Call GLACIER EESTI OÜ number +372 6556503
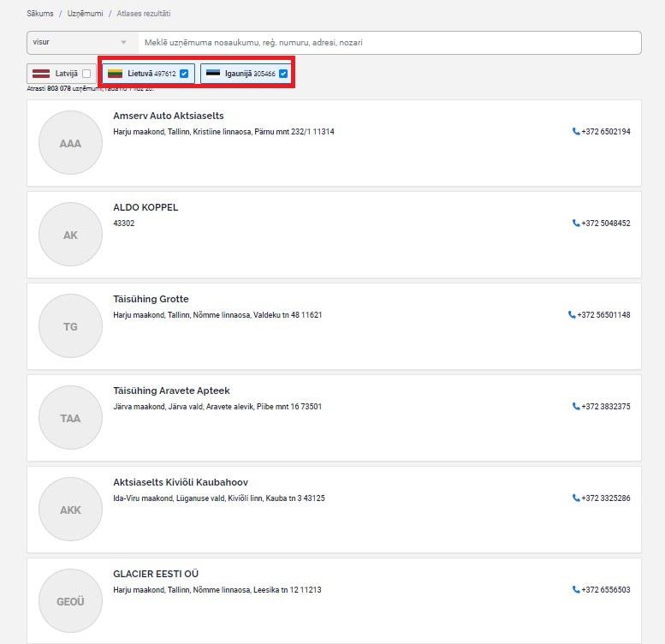Viewport: 665px width, 644px height. click(605, 589)
